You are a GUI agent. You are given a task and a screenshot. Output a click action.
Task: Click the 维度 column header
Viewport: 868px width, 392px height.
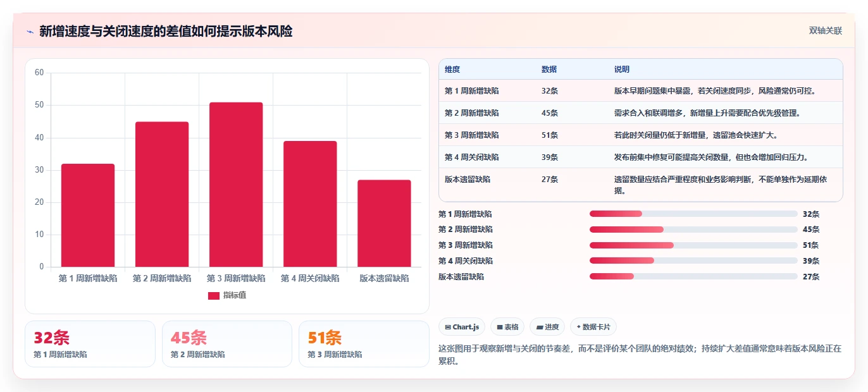point(452,70)
